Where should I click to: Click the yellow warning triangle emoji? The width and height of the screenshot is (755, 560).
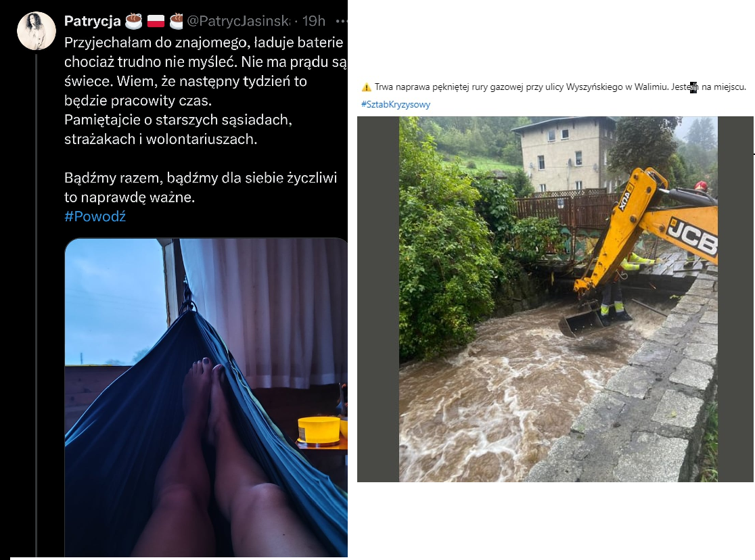(x=367, y=87)
